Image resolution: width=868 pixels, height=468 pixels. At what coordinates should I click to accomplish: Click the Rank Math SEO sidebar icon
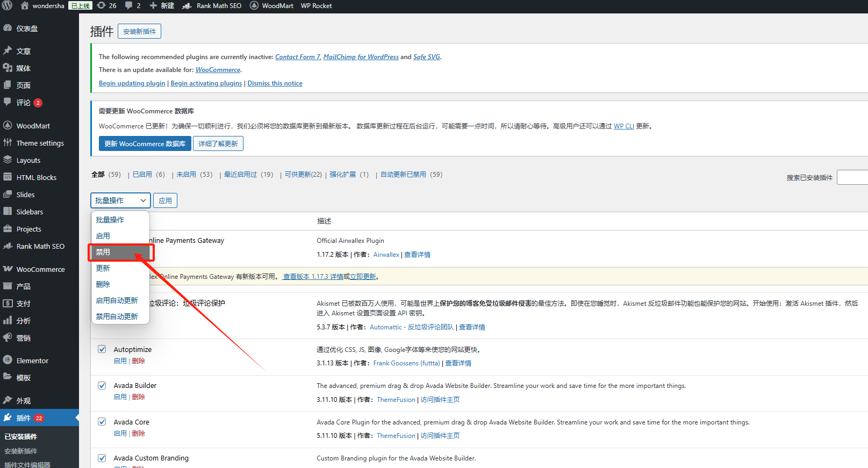[8, 246]
